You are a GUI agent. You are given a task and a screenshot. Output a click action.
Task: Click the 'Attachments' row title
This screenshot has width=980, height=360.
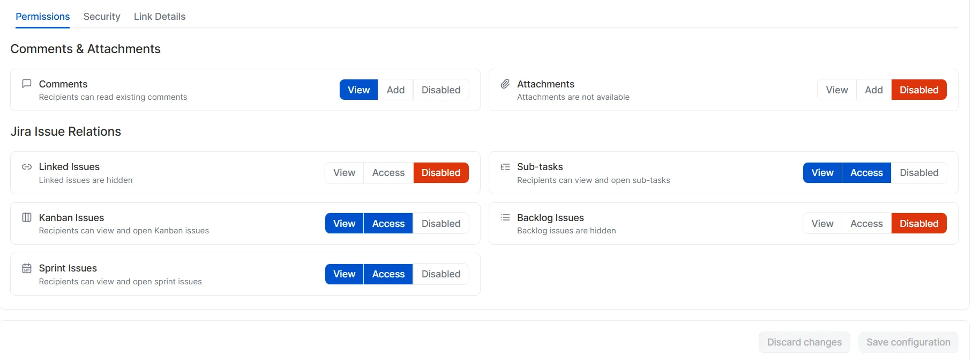coord(545,84)
